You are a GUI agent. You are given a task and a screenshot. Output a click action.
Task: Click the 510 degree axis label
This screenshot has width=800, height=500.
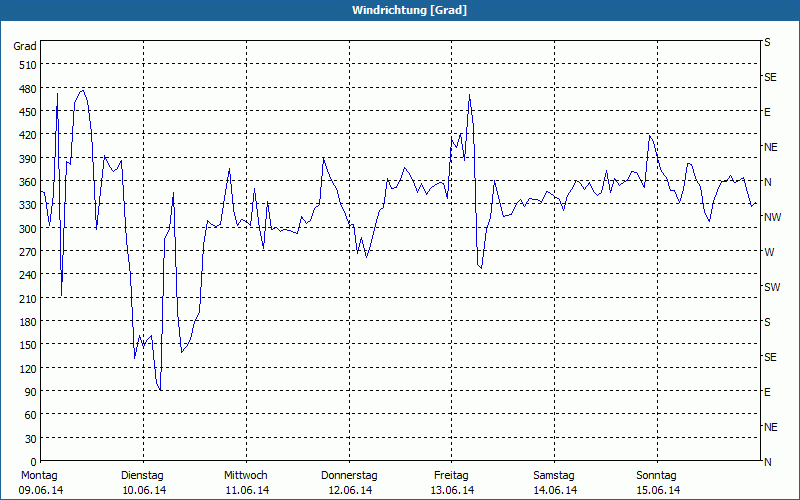click(29, 65)
